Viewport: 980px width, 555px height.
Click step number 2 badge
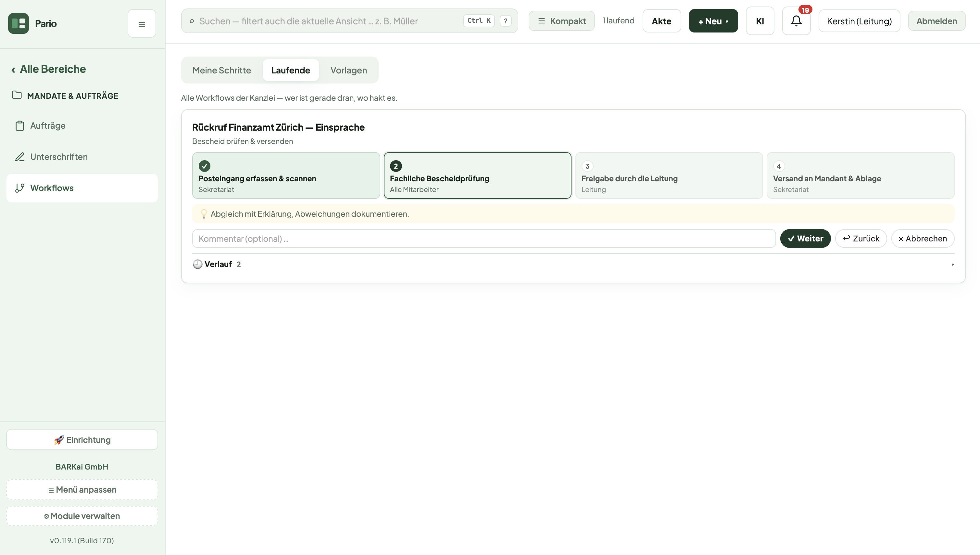click(x=396, y=166)
